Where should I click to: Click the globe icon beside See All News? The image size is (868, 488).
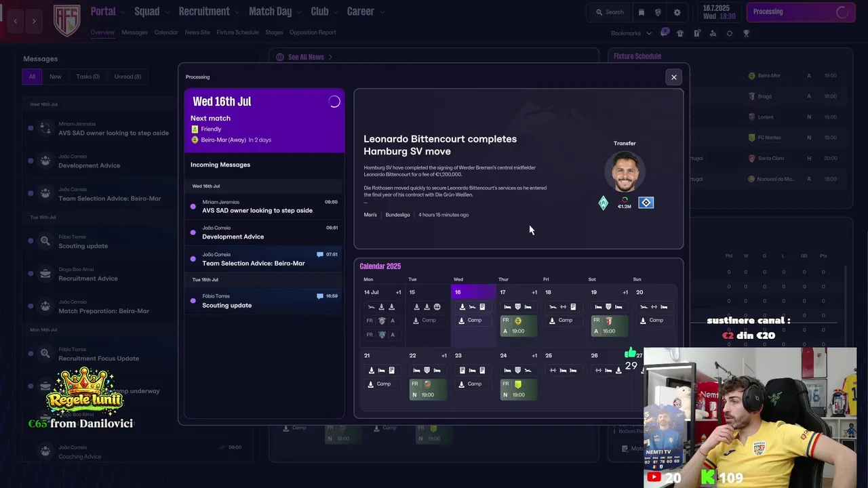point(280,57)
